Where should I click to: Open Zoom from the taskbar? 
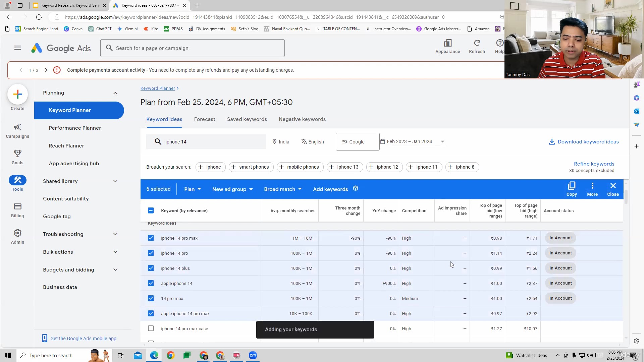(253, 355)
